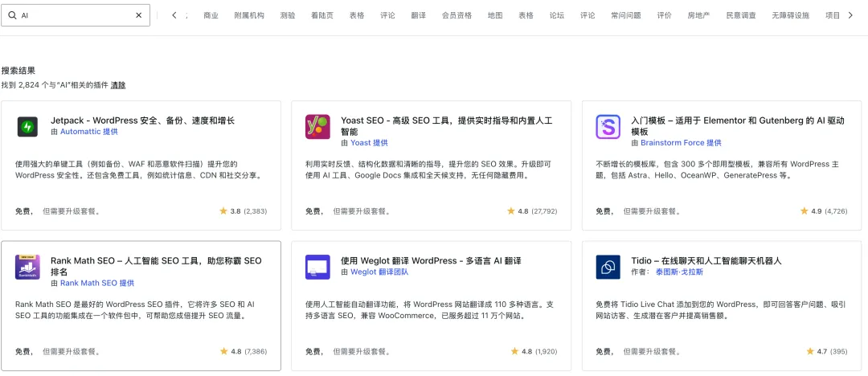Click the star icon on the 入门模板 card
The width and height of the screenshot is (868, 376).
[805, 211]
